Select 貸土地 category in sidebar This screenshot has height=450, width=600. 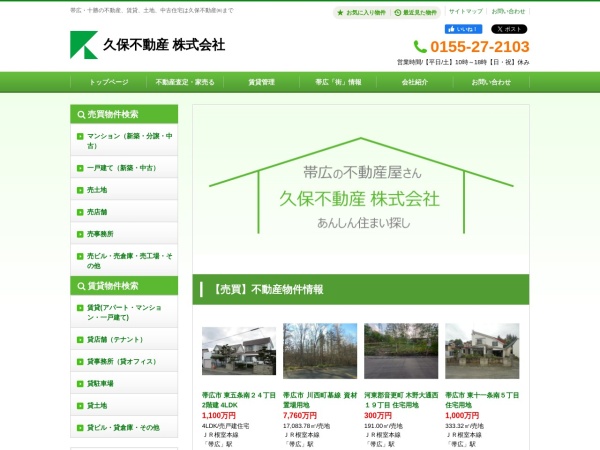tap(124, 406)
